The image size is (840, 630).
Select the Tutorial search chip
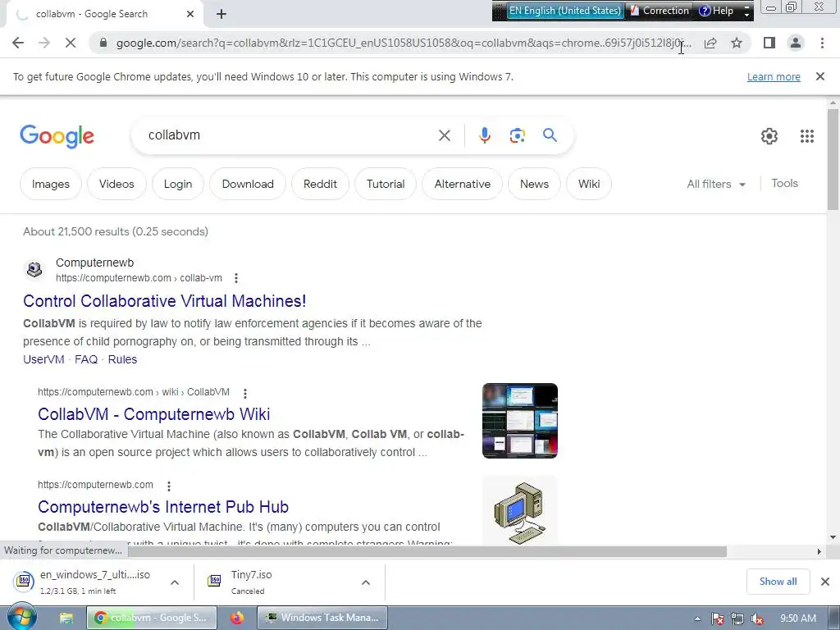(386, 184)
